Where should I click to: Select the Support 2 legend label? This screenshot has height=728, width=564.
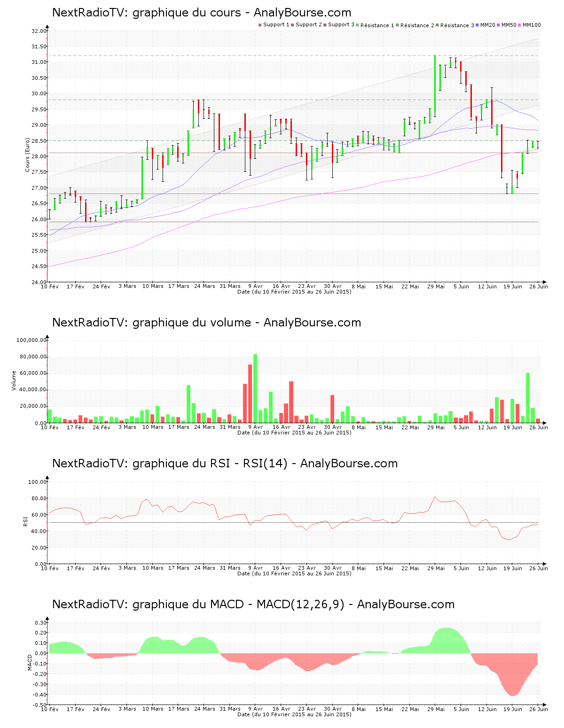(309, 25)
